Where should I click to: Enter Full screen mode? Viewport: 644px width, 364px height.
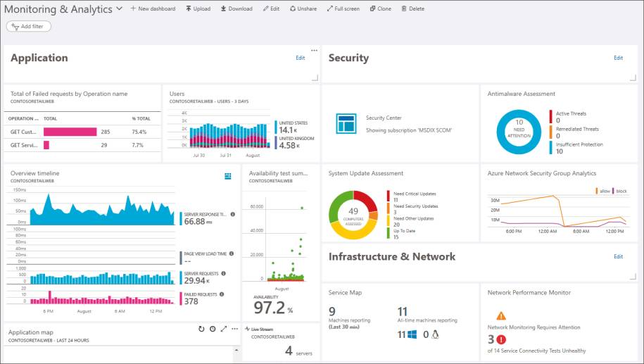[x=343, y=8]
